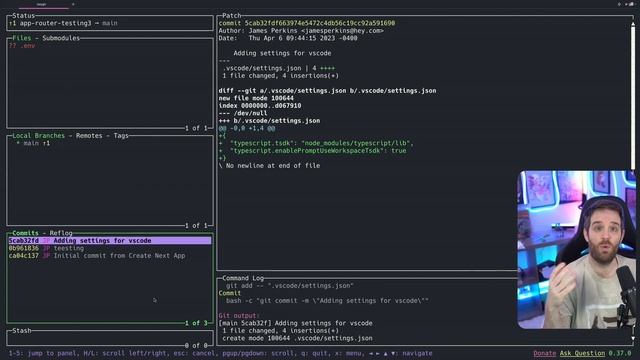Open the Tags tab
The height and width of the screenshot is (360, 640).
click(x=121, y=136)
